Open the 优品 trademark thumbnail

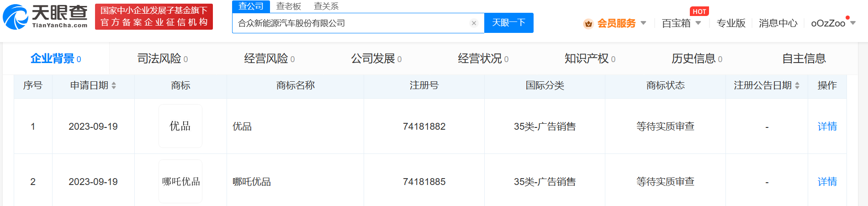click(x=180, y=126)
